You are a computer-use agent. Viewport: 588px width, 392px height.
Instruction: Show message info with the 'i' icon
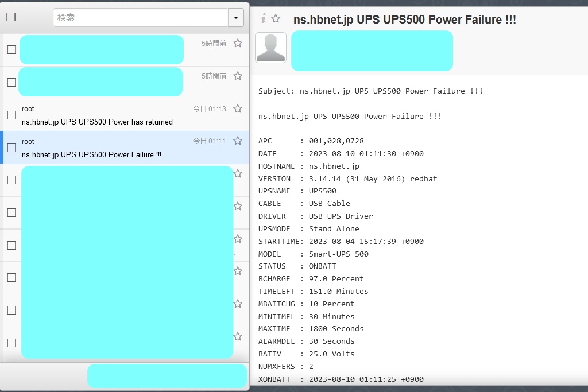(x=264, y=18)
